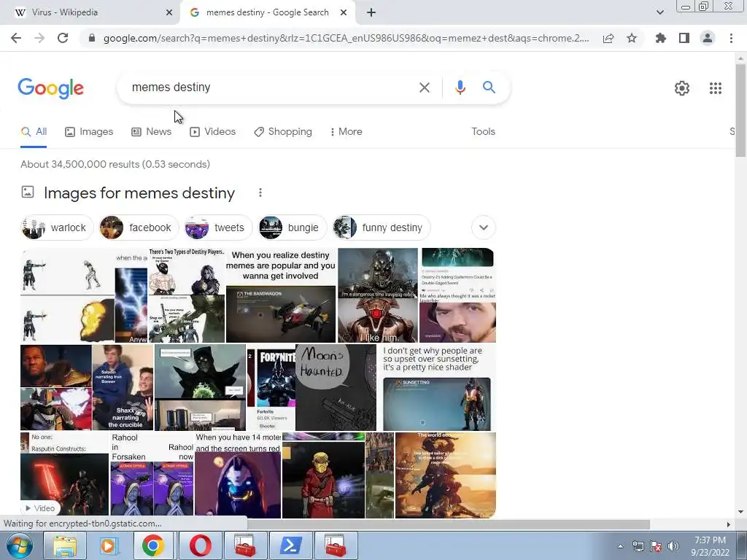747x560 pixels.
Task: Click the blue magnifier search button
Action: [489, 87]
